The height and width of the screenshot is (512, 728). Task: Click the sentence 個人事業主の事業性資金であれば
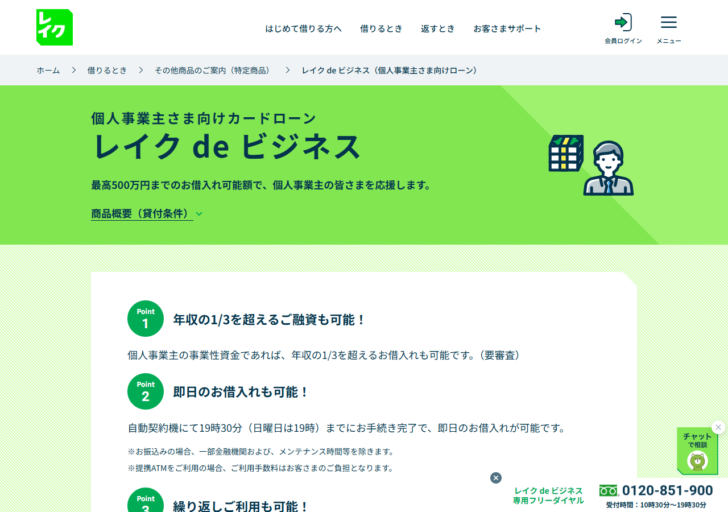pyautogui.click(x=325, y=355)
